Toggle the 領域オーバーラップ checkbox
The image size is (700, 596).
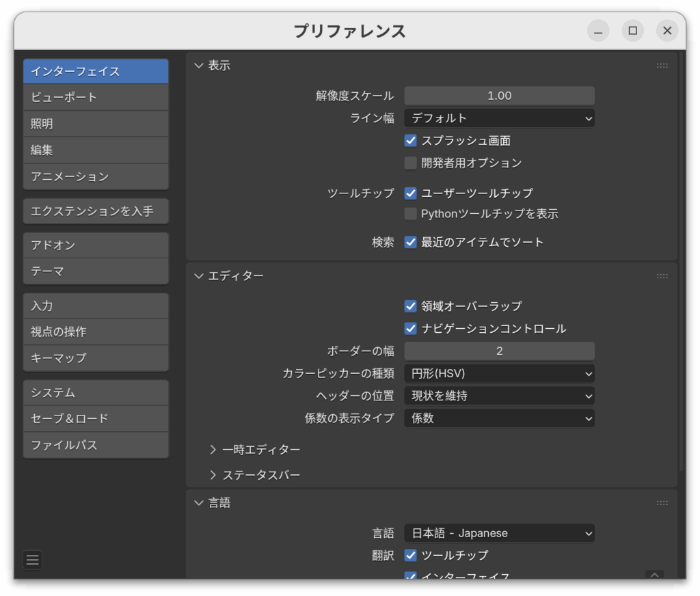[x=410, y=306]
